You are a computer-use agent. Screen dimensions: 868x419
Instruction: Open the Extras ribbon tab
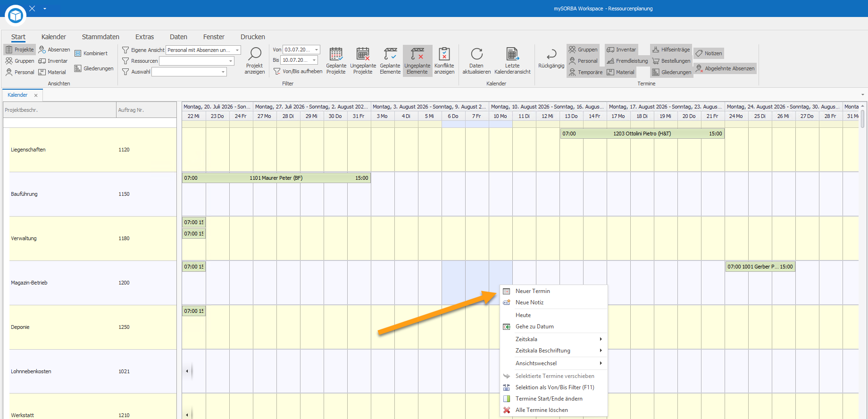pos(145,37)
